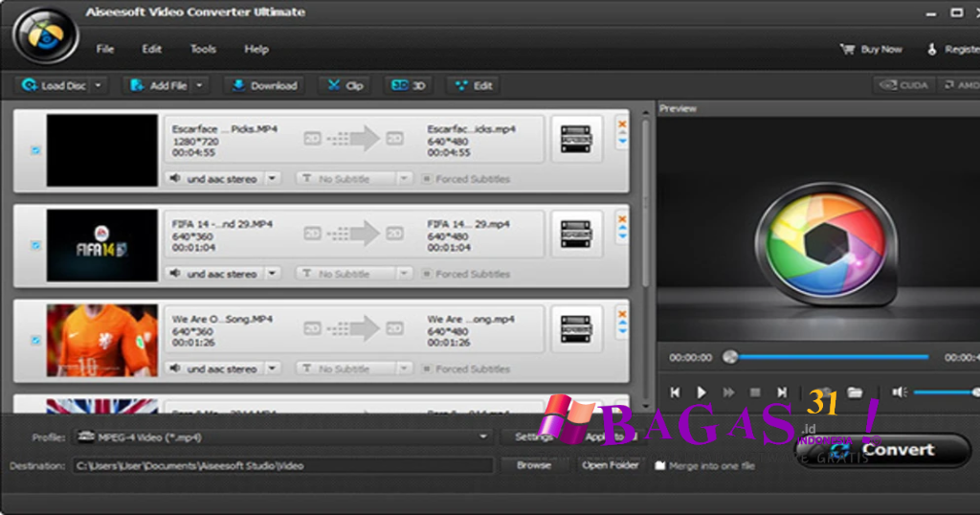This screenshot has width=980, height=515.
Task: Toggle checkbox for We Are O...Song.MP4 row
Action: [x=35, y=340]
